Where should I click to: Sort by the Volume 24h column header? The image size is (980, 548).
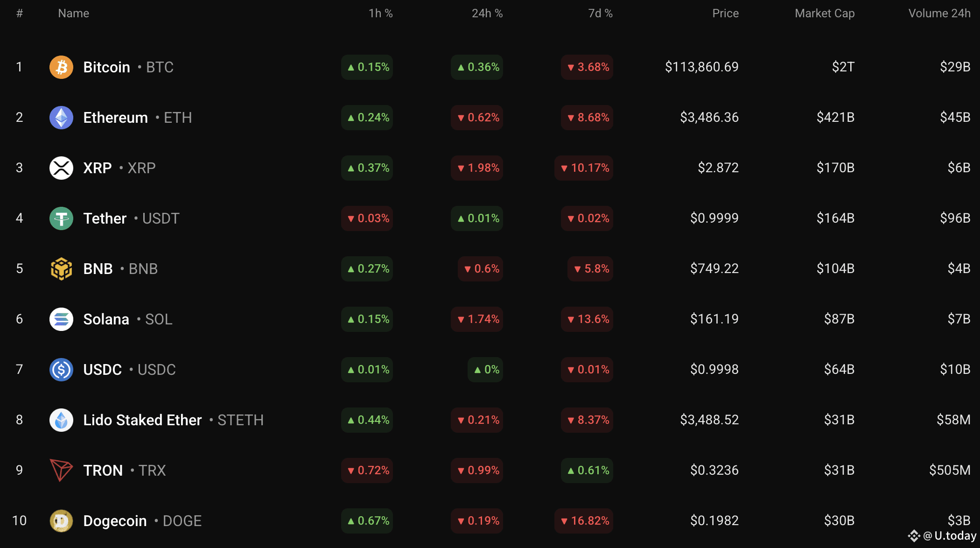point(939,14)
